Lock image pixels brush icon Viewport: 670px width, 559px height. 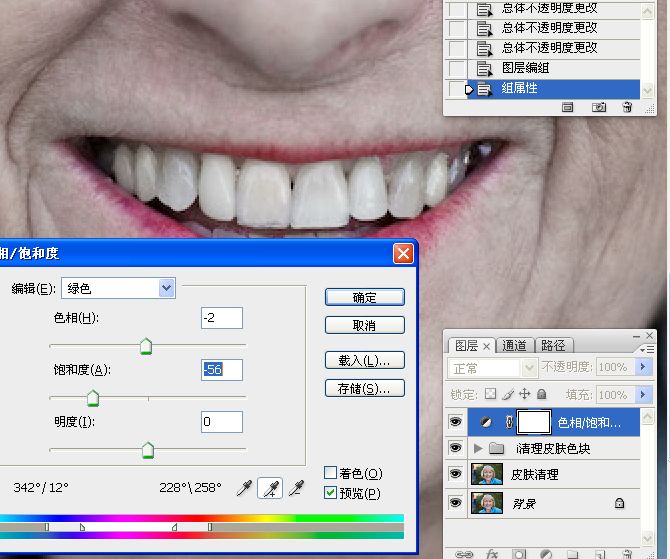point(508,394)
